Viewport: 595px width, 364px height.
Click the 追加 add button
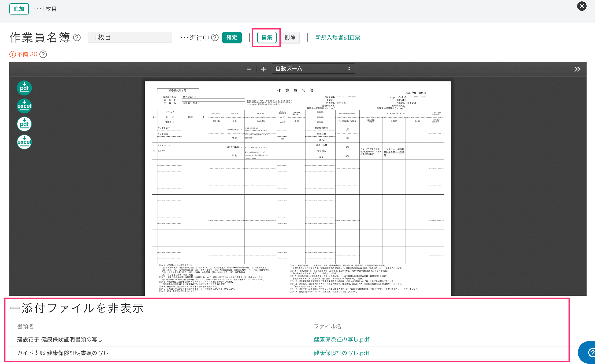coord(19,9)
